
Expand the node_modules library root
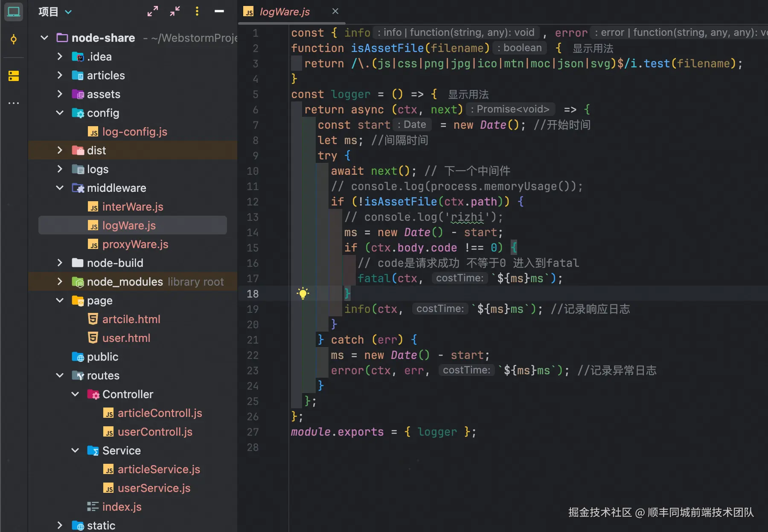pos(60,282)
